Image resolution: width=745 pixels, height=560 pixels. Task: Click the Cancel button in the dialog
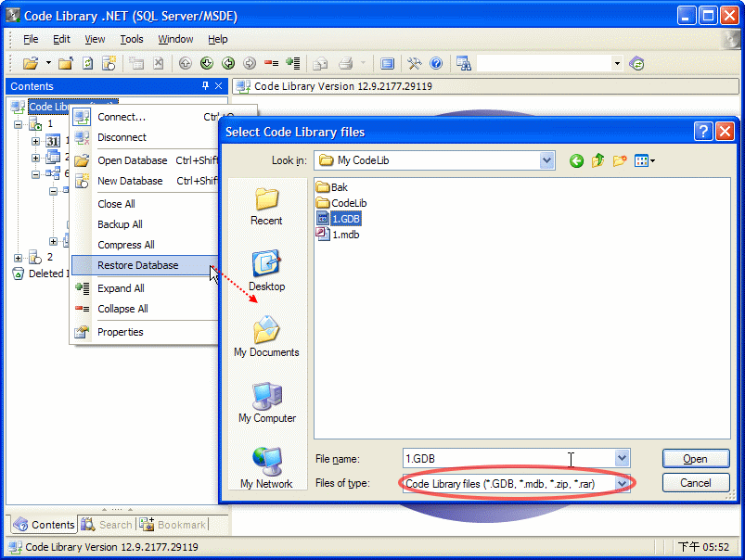point(696,483)
